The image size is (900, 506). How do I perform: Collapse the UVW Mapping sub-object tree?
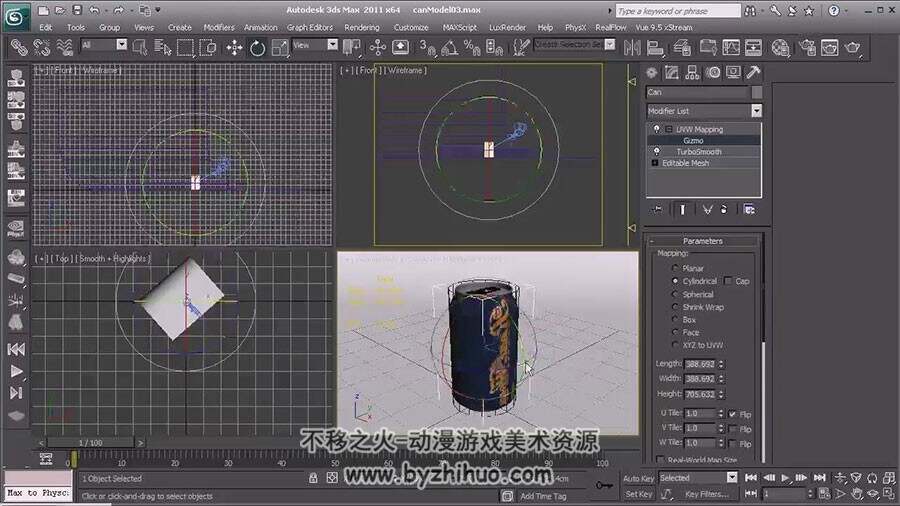669,130
